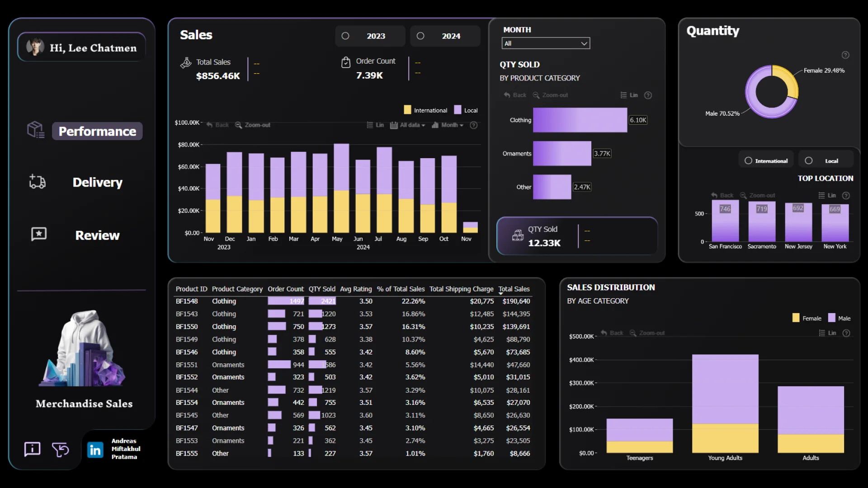
Task: Open the Performance page
Action: (97, 131)
